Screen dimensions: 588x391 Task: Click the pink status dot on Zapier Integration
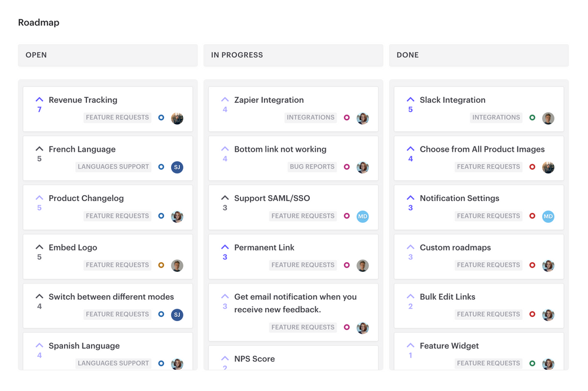346,117
